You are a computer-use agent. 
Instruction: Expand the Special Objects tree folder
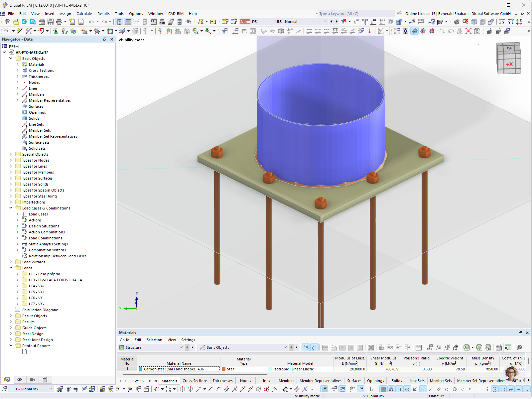(11, 154)
